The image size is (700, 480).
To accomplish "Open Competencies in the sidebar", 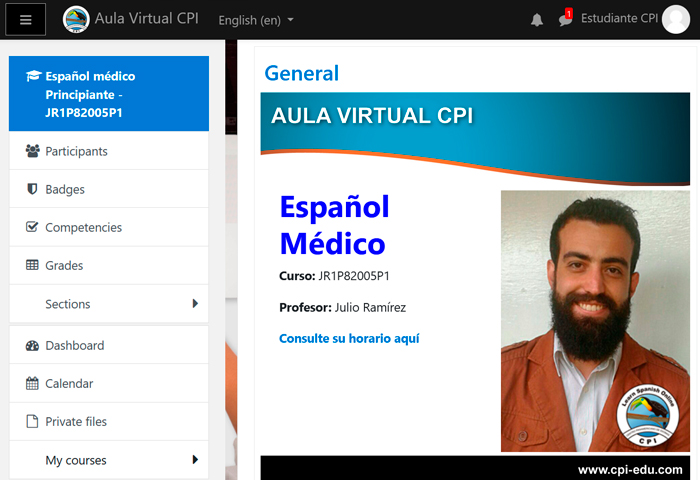I will pos(109,227).
